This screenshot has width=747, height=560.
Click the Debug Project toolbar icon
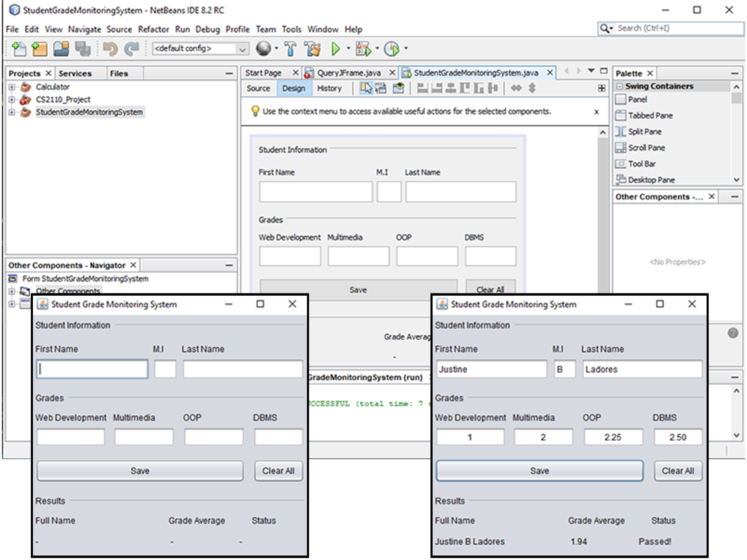(363, 49)
